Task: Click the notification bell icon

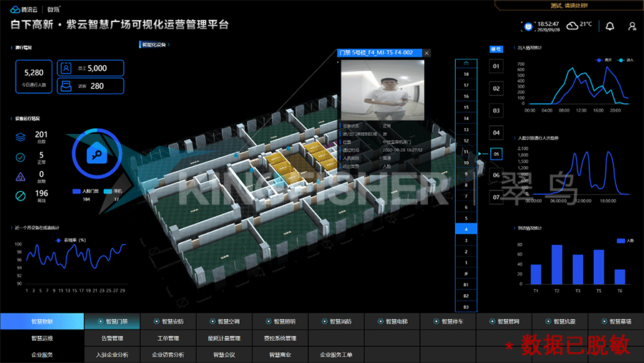Action: 610,26
